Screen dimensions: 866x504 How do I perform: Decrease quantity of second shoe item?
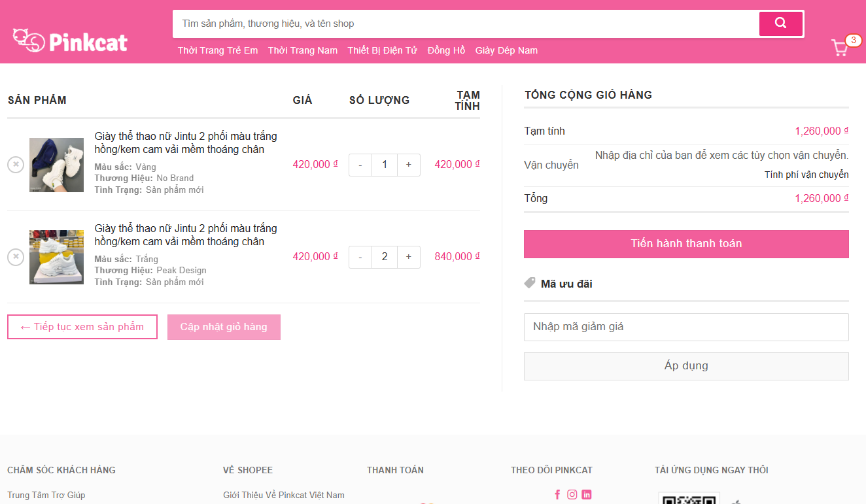[360, 257]
